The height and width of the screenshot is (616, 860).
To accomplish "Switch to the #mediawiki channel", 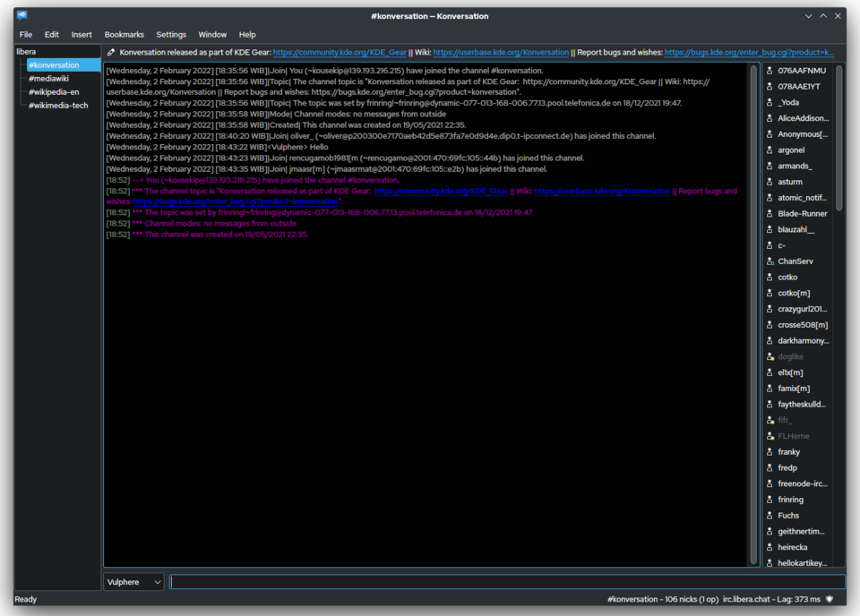I will point(51,79).
